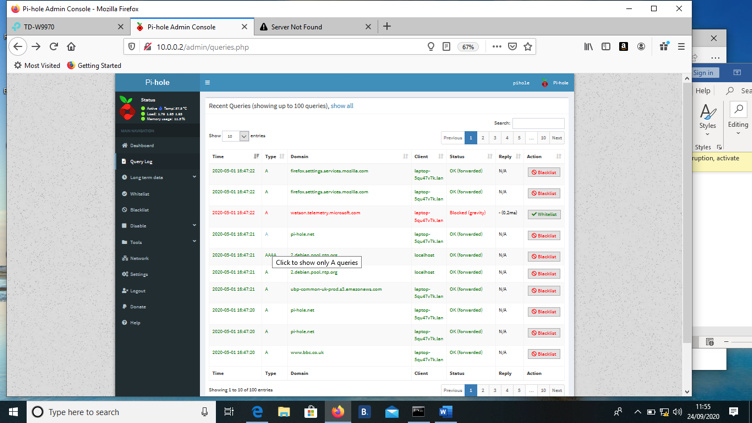Toggle the Pi-hole sidebar hamburger menu
Image resolution: width=752 pixels, height=423 pixels.
point(207,83)
